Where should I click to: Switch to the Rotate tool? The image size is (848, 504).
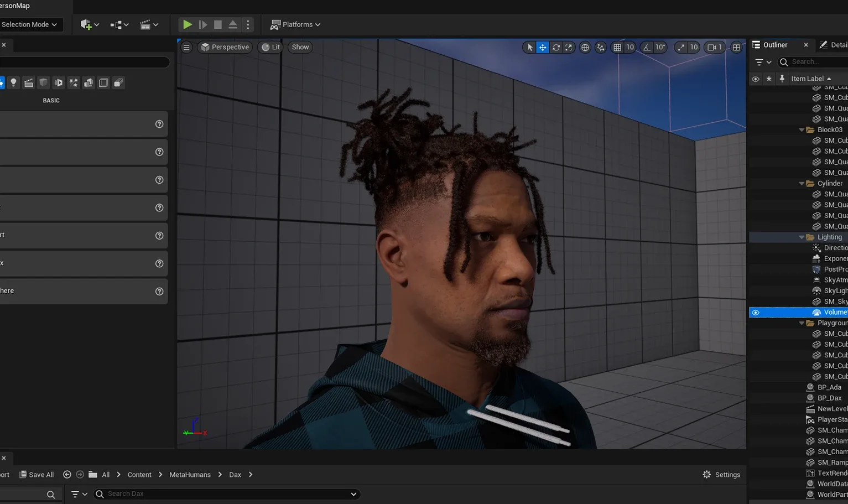coord(556,47)
